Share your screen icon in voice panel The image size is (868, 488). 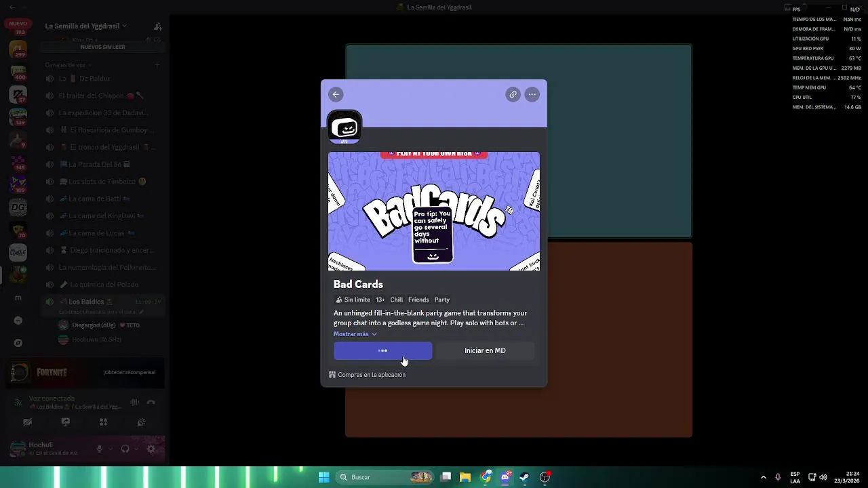65,422
